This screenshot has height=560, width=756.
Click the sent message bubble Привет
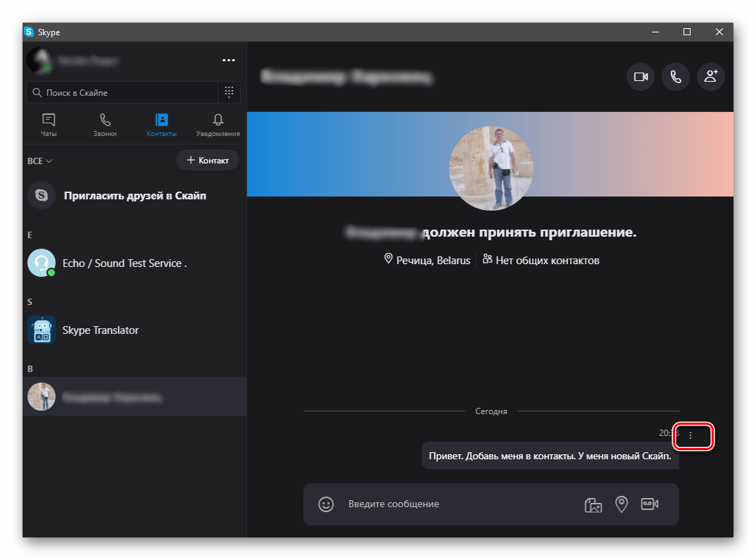[550, 456]
